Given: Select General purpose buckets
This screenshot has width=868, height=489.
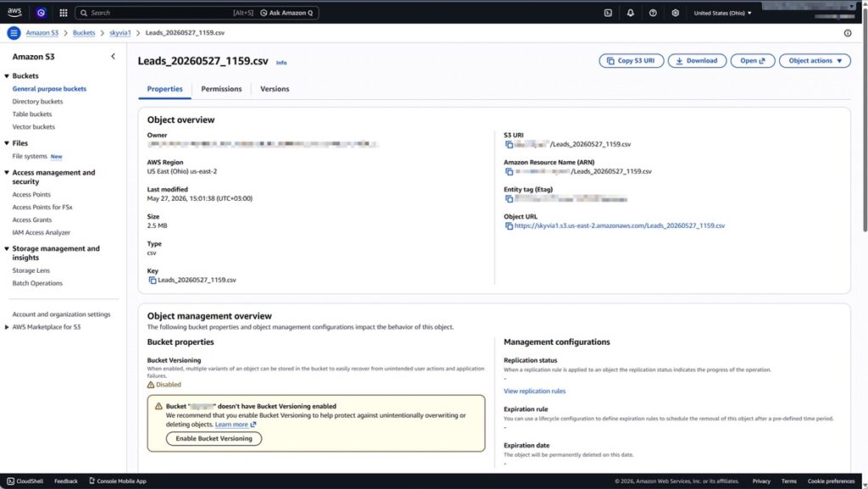Looking at the screenshot, I should 49,88.
